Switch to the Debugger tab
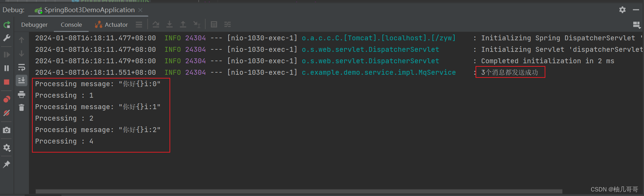Screen dimensions: 644x196 (x=34, y=25)
